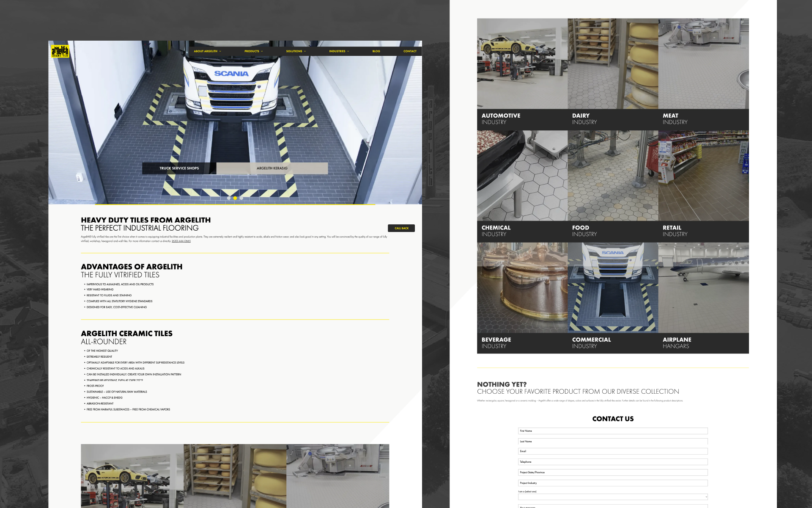Image resolution: width=812 pixels, height=508 pixels.
Task: Open the Commercial Industry card
Action: (613, 298)
